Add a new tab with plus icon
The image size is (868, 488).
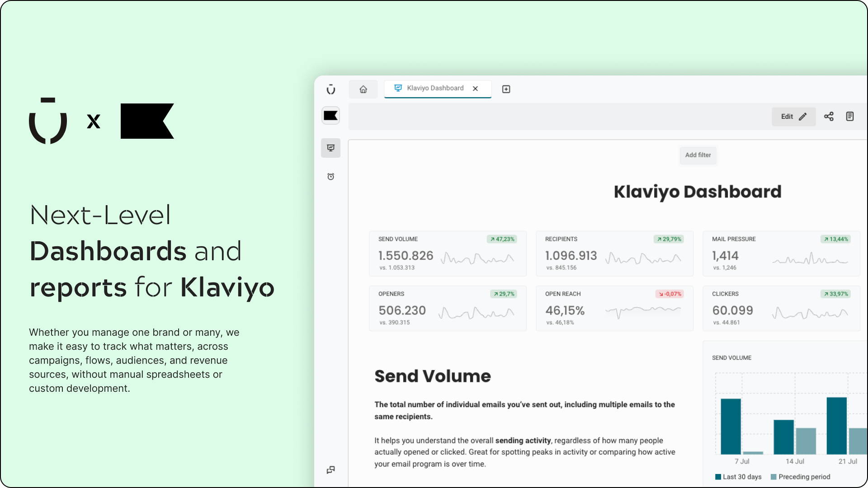506,89
